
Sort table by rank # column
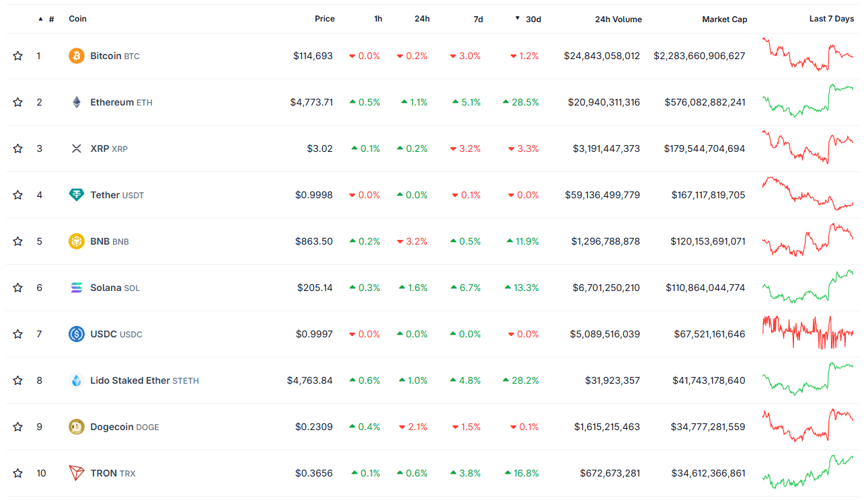tap(46, 19)
